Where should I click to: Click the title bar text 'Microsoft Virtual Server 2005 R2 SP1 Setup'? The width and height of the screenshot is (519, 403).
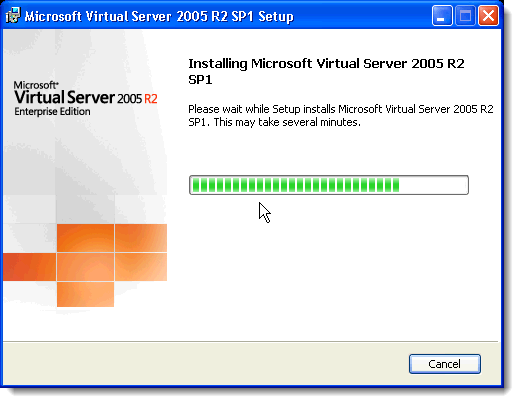click(159, 16)
